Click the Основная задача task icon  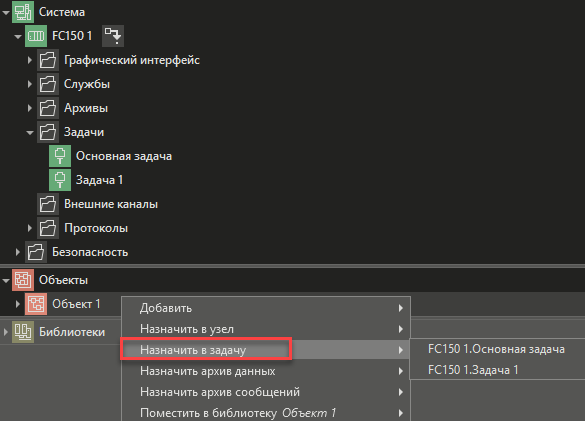pyautogui.click(x=60, y=156)
